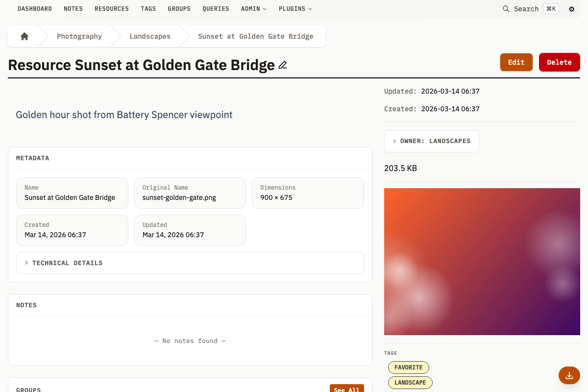Click the Edit button
Viewport: 588px width, 392px height.
[x=516, y=62]
